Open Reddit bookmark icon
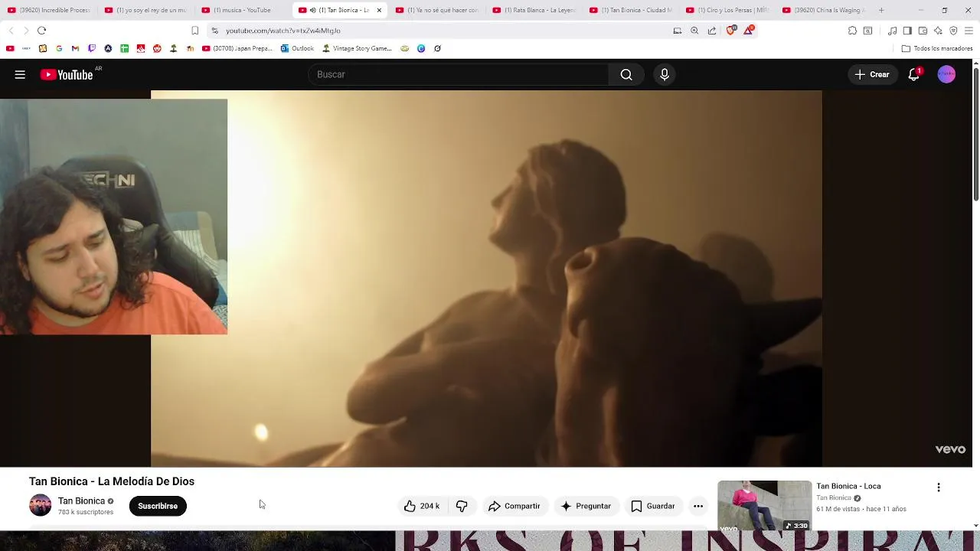 click(157, 48)
